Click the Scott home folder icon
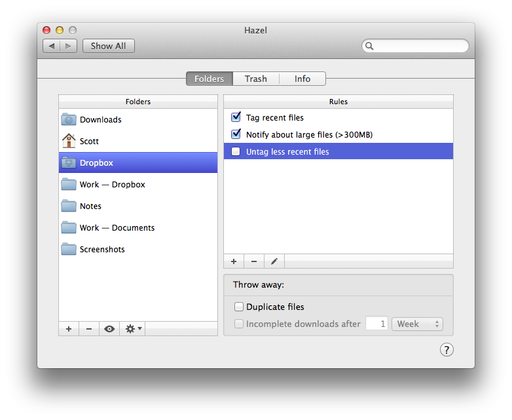This screenshot has height=420, width=512. point(69,141)
